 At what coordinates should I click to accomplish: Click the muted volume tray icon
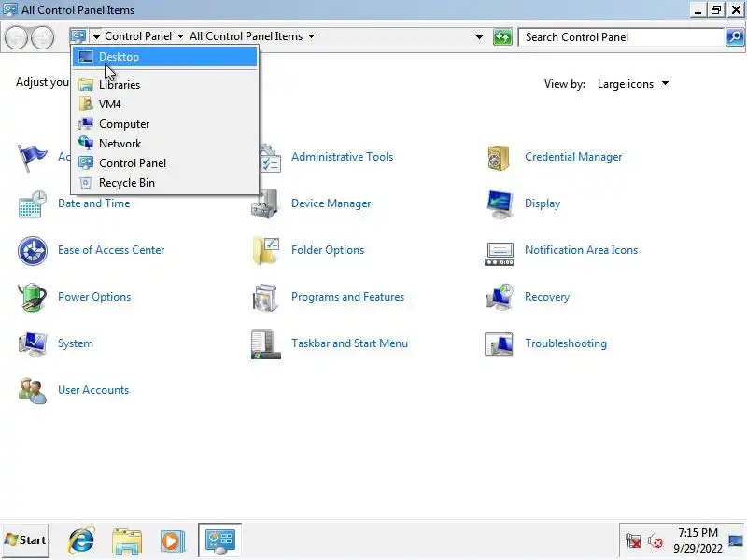(x=655, y=541)
